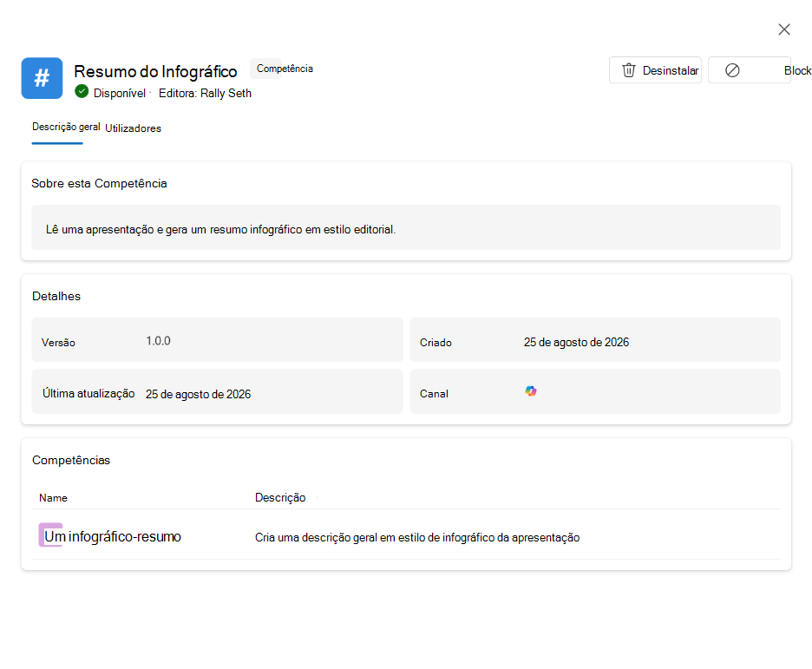Screen dimensions: 812x669
Task: Switch to the Utilizadores tab
Action: point(133,128)
